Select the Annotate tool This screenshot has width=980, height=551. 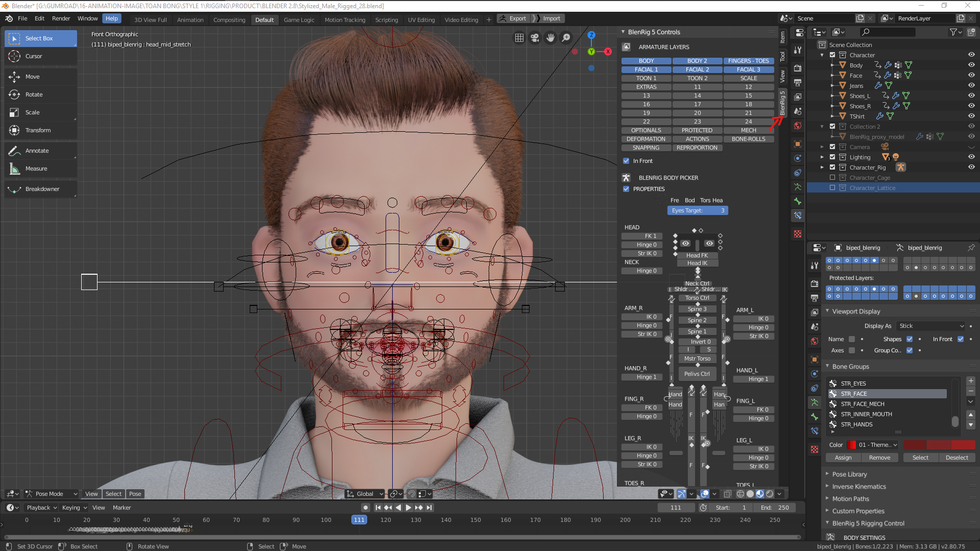(x=37, y=151)
